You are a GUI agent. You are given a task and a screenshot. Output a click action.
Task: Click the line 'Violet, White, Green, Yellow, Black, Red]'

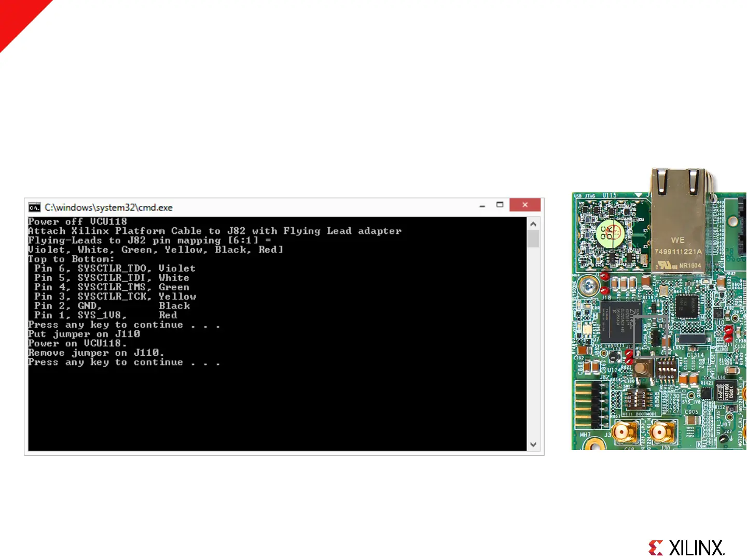[156, 249]
